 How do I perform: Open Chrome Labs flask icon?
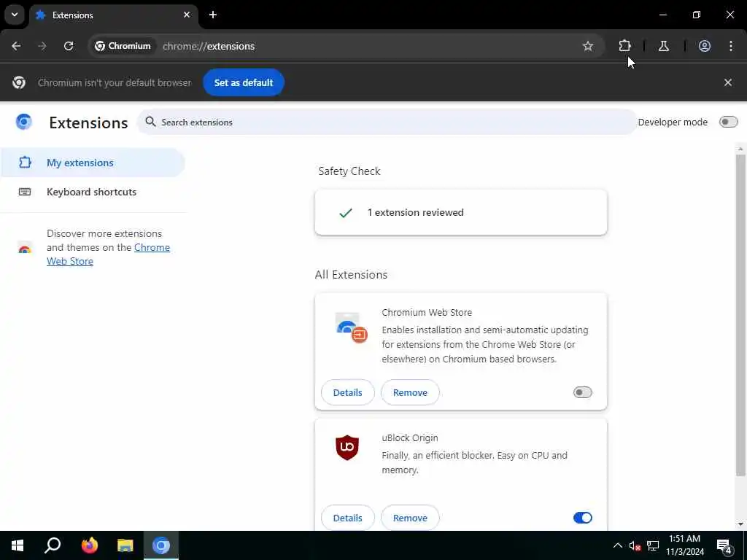pos(664,46)
